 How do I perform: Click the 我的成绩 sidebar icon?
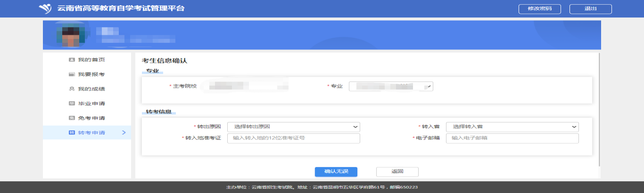[72, 89]
